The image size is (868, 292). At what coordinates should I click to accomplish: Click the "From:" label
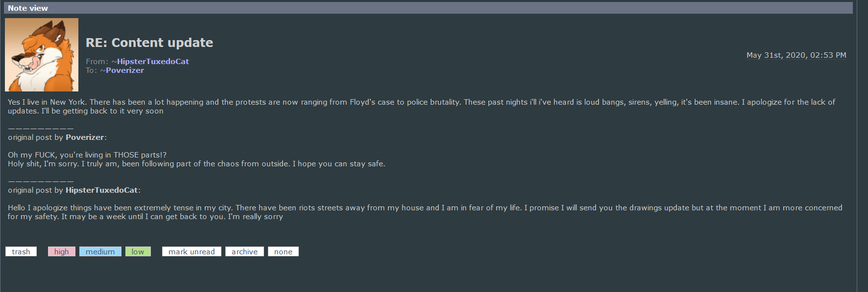coord(96,62)
